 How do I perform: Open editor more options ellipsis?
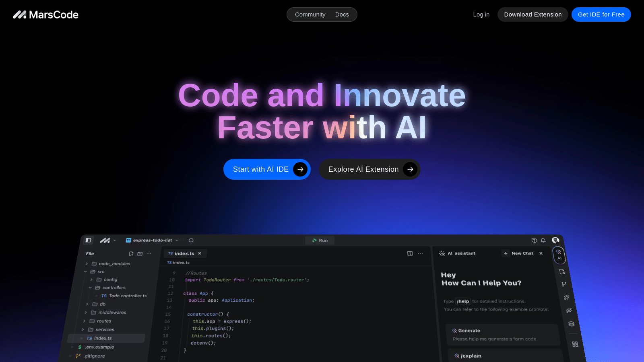(420, 253)
